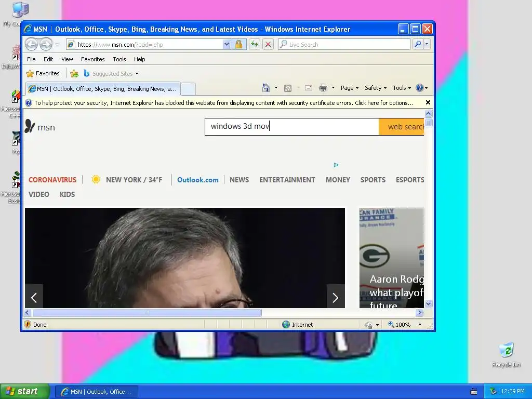Open the search provider options dropdown
This screenshot has height=399, width=532.
(427, 44)
